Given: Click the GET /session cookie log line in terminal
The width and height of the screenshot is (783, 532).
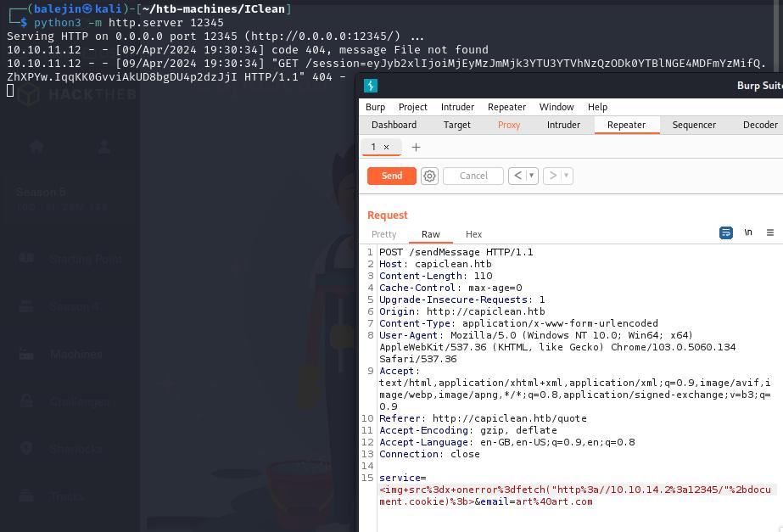Looking at the screenshot, I should coord(385,70).
